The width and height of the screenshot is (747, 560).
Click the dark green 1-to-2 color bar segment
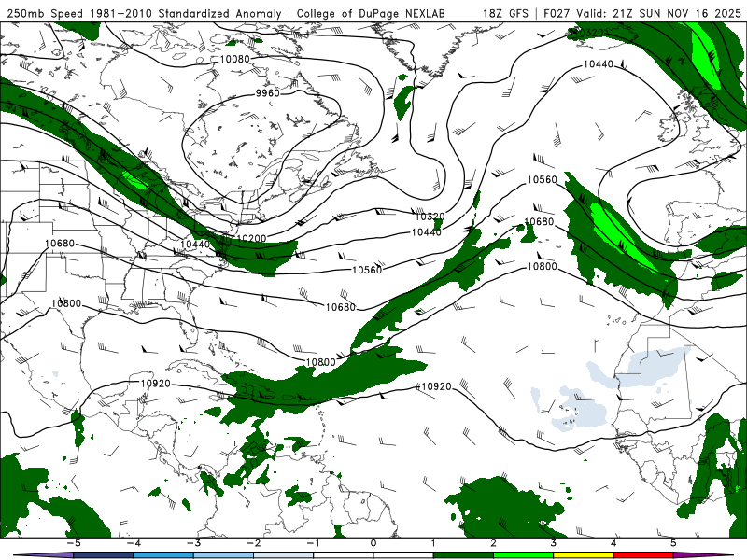(463, 555)
